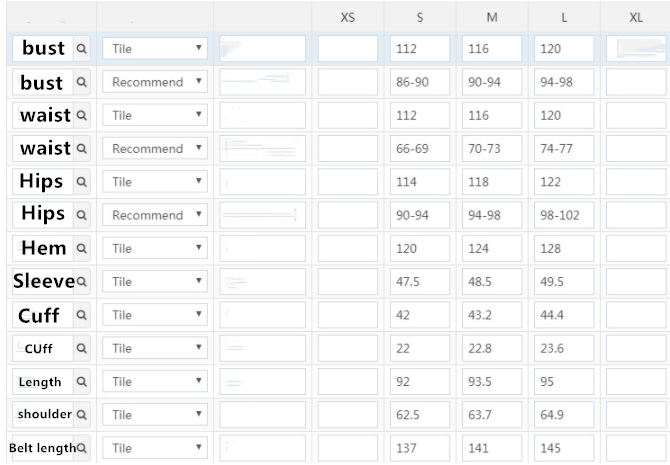The height and width of the screenshot is (465, 670).
Task: Click the search icon in the Hem row
Action: (x=81, y=249)
